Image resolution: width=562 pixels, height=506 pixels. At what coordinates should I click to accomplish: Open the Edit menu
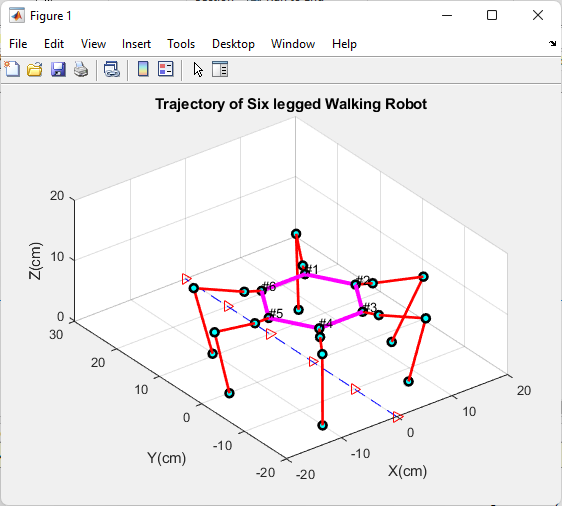click(54, 44)
